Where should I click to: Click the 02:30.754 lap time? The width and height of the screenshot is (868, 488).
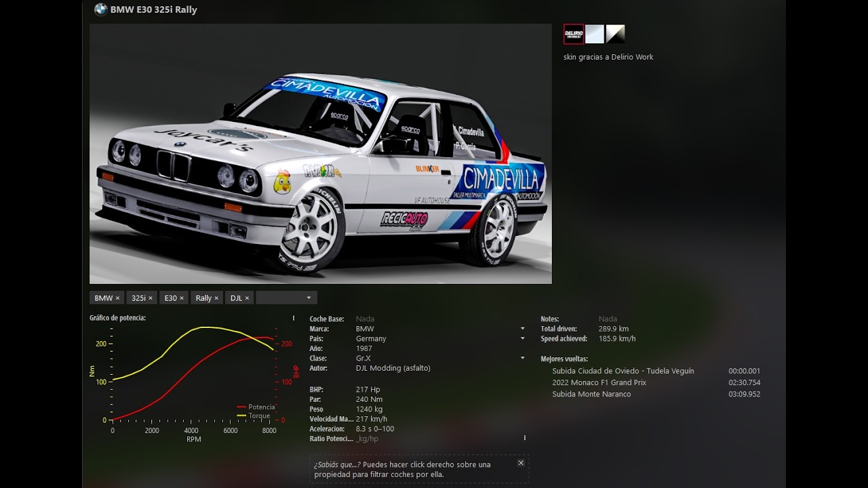click(x=744, y=382)
